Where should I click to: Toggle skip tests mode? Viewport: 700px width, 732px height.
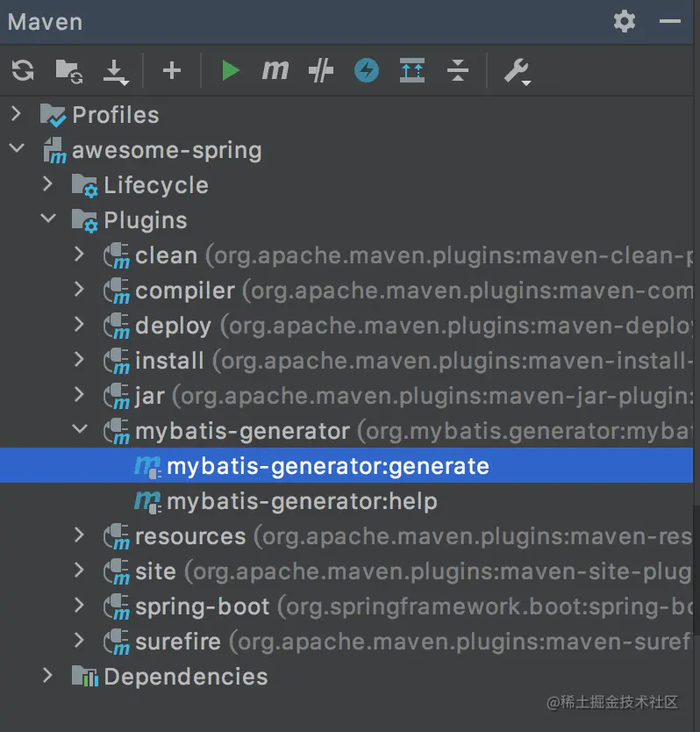click(321, 71)
